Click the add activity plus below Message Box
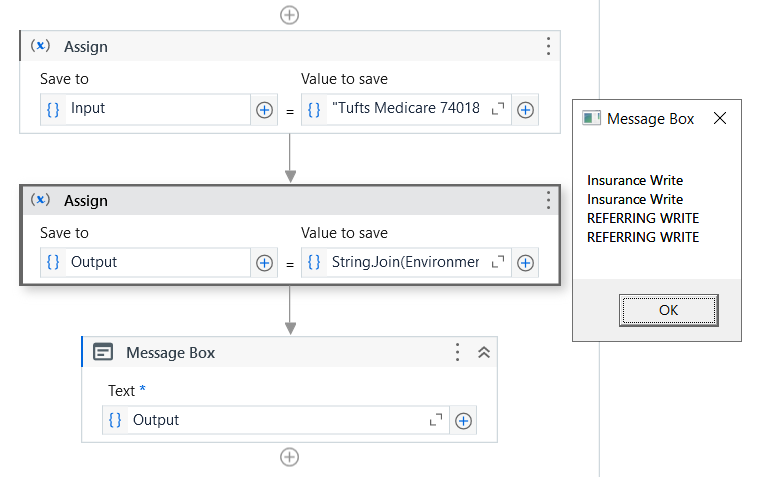 (x=289, y=457)
